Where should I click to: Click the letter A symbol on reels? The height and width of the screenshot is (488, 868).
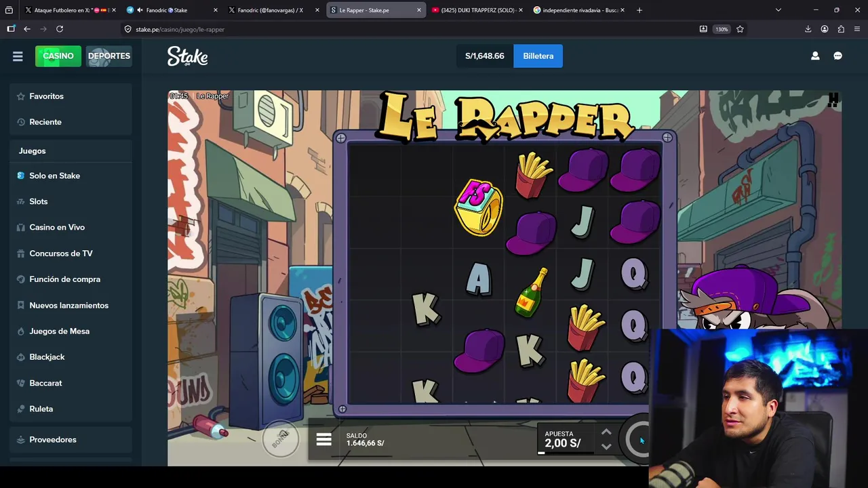point(479,279)
